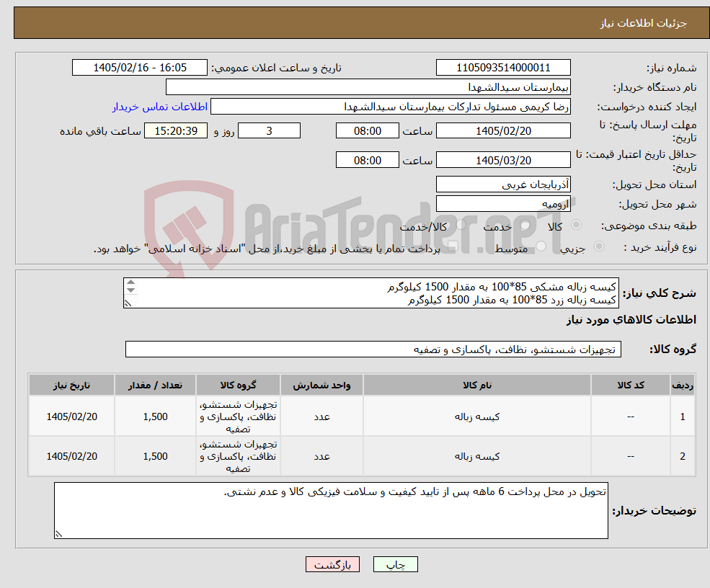Select the کالا radio button
Image resolution: width=710 pixels, height=588 pixels.
[577, 225]
